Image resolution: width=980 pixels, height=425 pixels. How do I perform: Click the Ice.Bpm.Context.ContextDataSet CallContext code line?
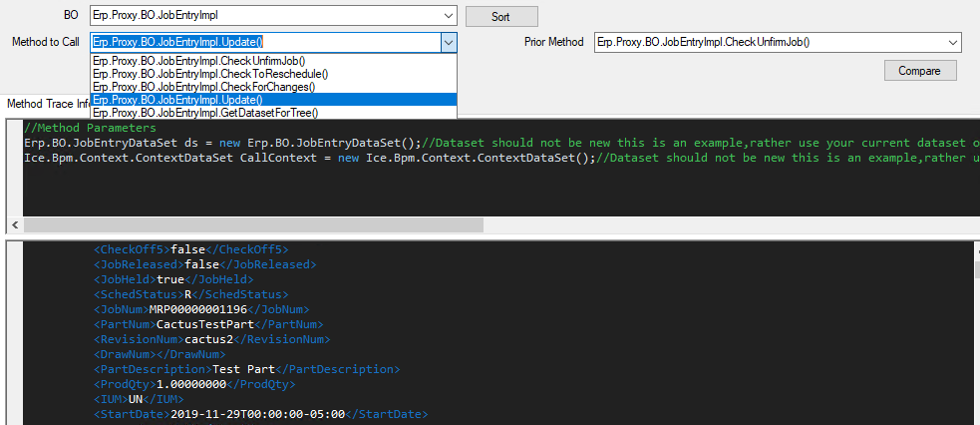pyautogui.click(x=501, y=158)
